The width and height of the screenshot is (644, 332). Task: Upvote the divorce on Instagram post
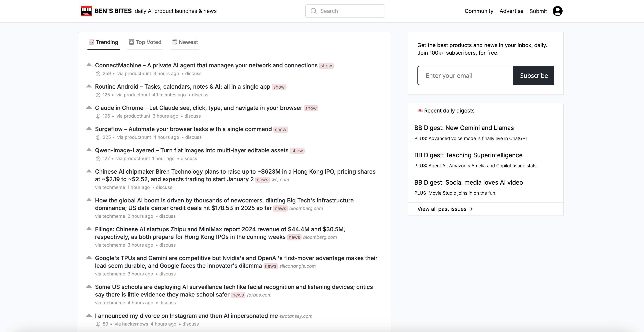point(89,315)
